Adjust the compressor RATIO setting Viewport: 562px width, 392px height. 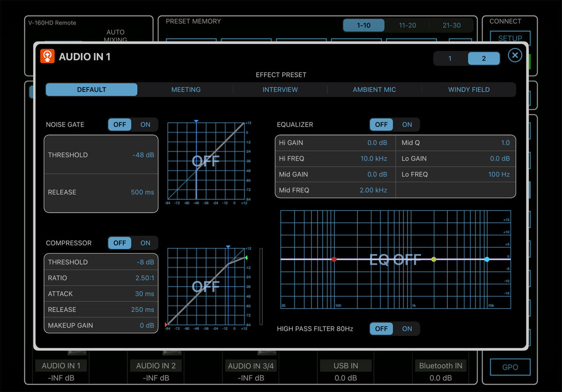[101, 278]
